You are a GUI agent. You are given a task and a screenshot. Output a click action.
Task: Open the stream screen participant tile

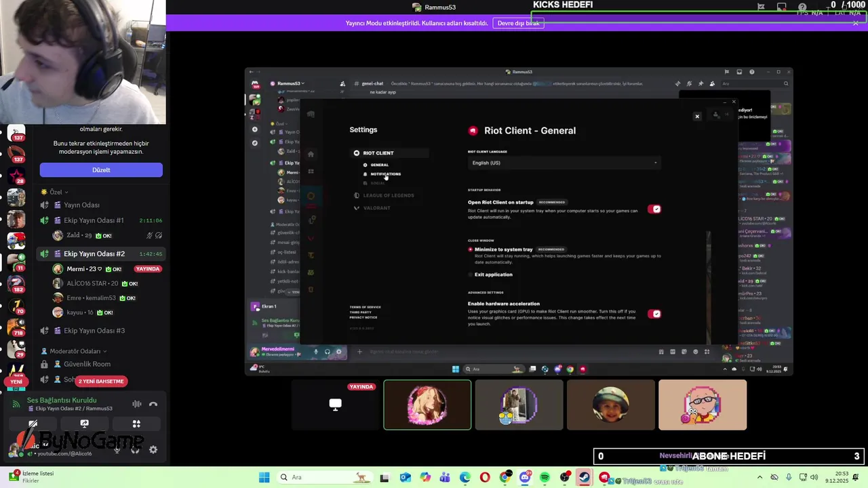click(x=336, y=405)
